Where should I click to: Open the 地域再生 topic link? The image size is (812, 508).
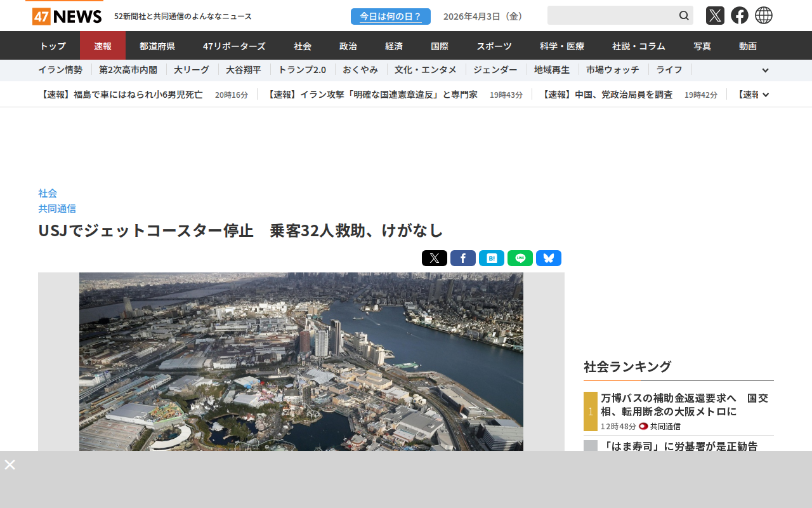552,70
